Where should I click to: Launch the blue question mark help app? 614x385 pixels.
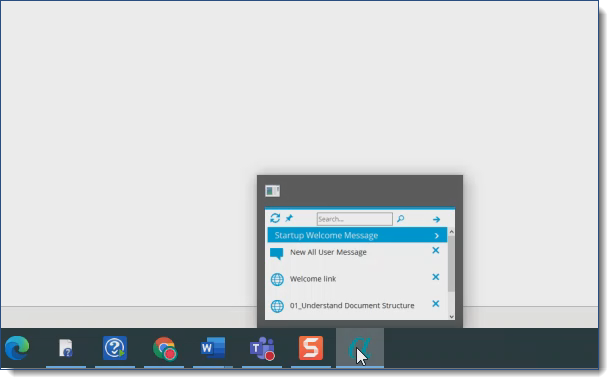(115, 348)
